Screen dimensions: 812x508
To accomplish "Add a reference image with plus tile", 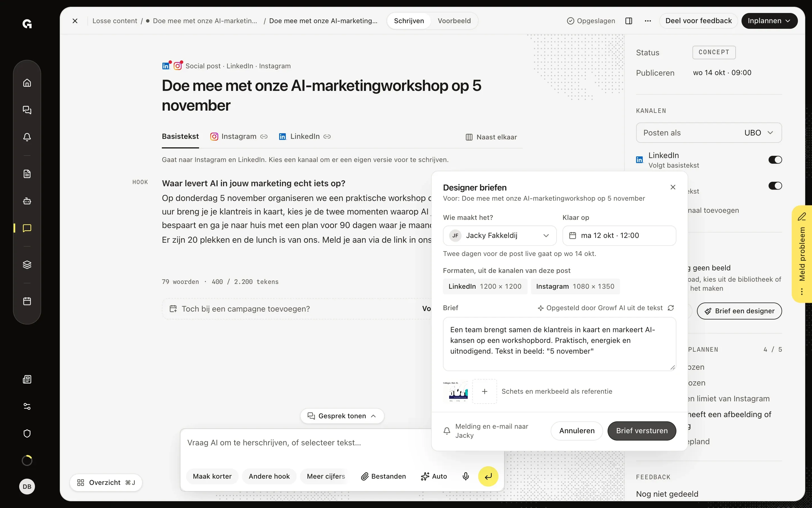I will click(x=484, y=391).
